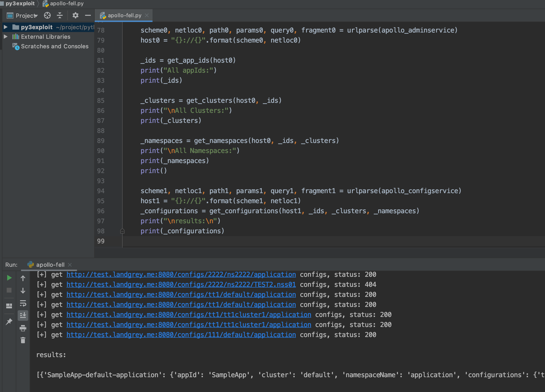Open the first tt1/tt1cluster1/application link
Viewport: 545px width, 392px height.
tap(189, 315)
